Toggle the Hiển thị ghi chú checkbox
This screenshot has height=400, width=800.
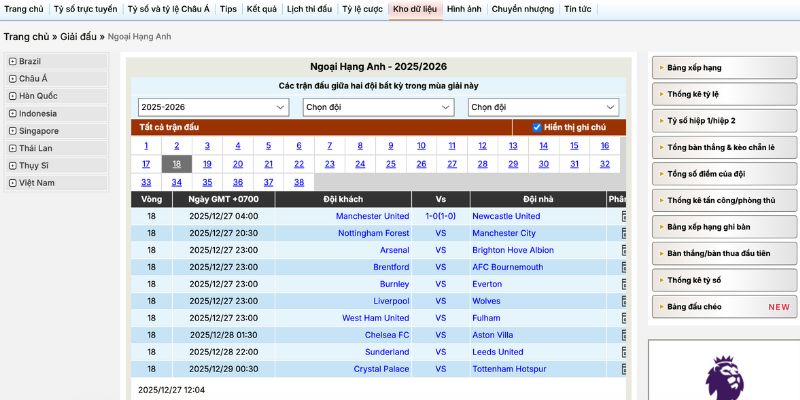pos(537,127)
